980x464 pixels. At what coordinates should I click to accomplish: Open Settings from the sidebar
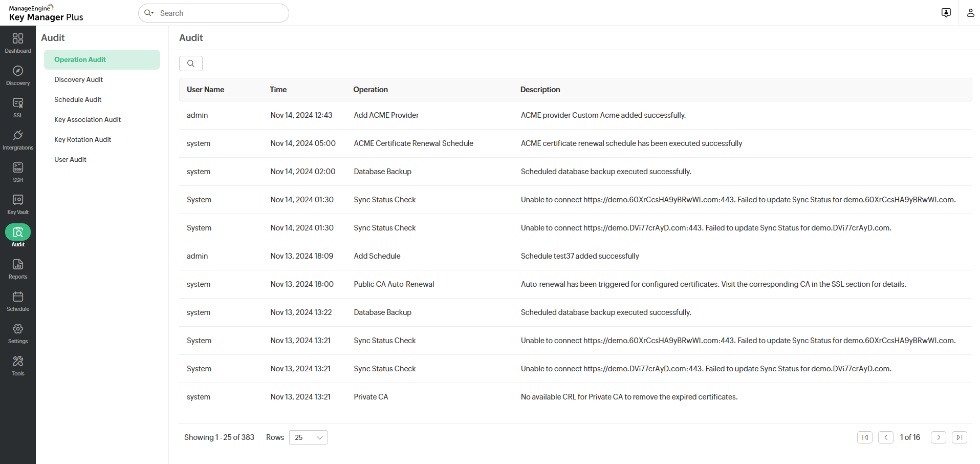coord(18,333)
